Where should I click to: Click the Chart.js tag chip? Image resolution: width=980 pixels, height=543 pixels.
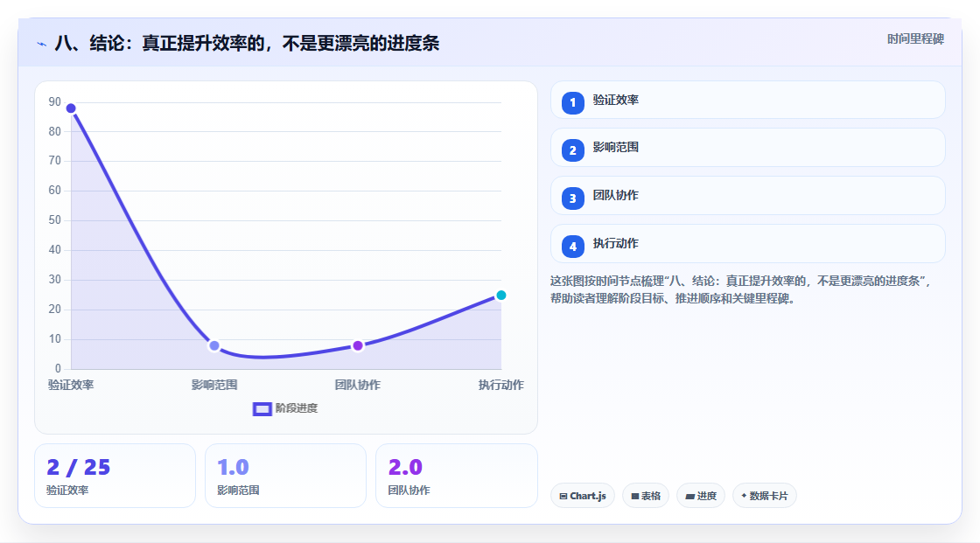583,496
